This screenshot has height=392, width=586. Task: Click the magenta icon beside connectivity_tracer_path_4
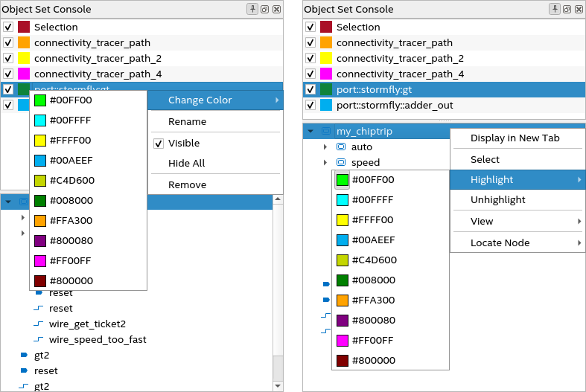(326, 74)
